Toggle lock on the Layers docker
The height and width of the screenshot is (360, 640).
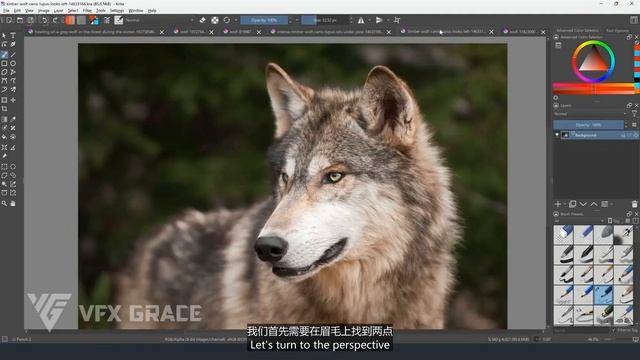pyautogui.click(x=556, y=105)
